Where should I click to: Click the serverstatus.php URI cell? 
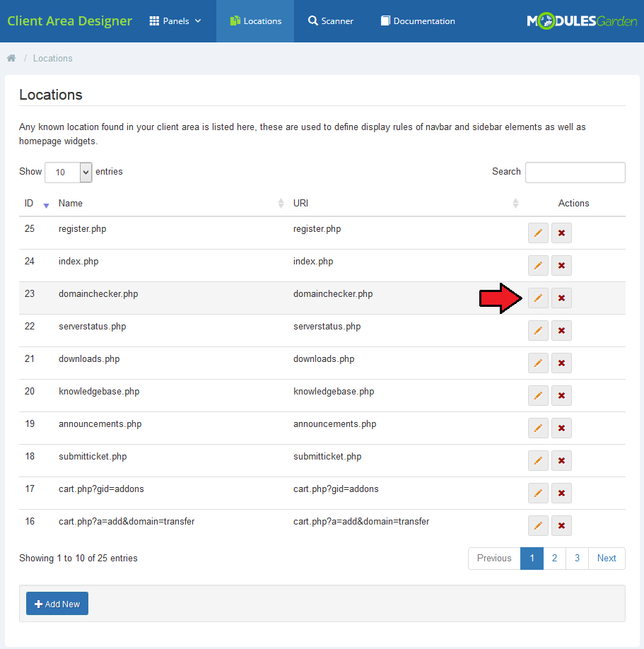[327, 326]
